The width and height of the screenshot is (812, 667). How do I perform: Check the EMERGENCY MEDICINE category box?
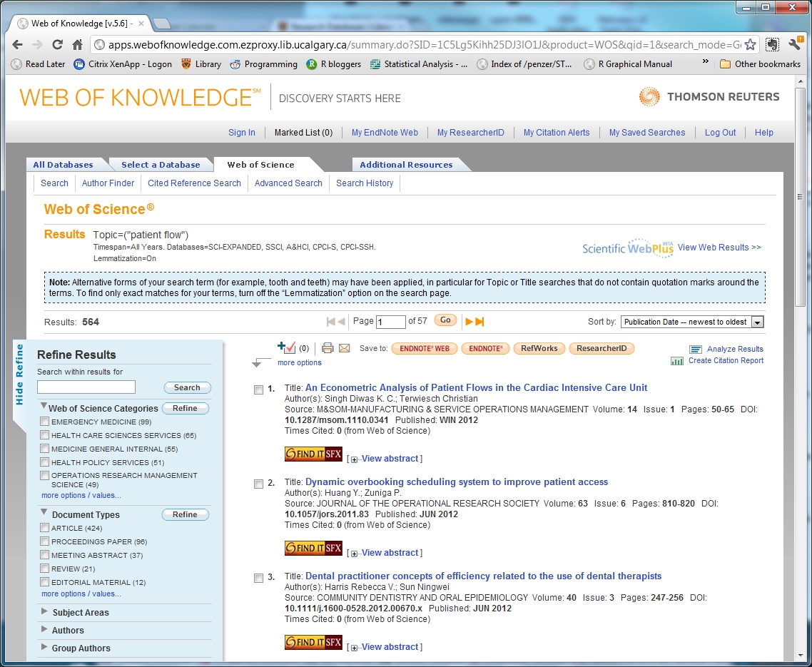45,422
